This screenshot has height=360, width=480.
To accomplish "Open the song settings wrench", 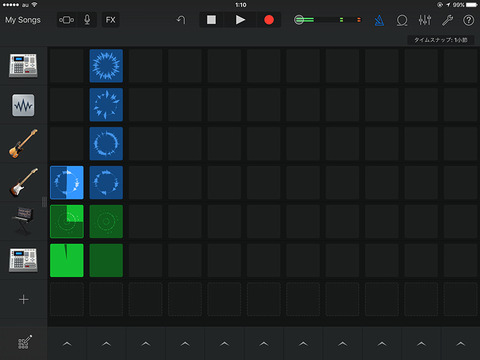I will click(x=447, y=20).
